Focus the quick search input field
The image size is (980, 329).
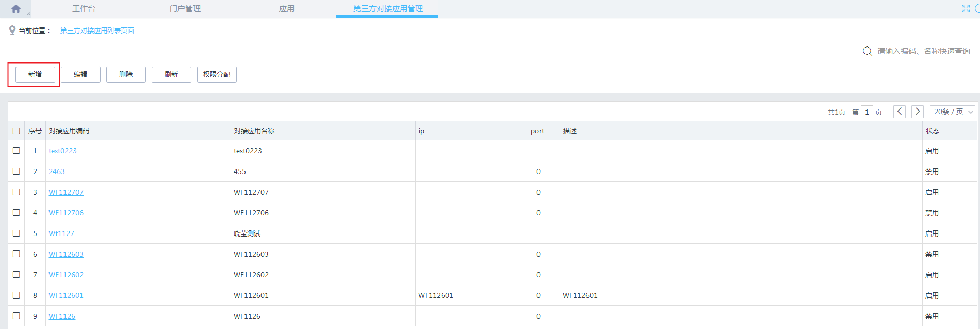point(923,51)
